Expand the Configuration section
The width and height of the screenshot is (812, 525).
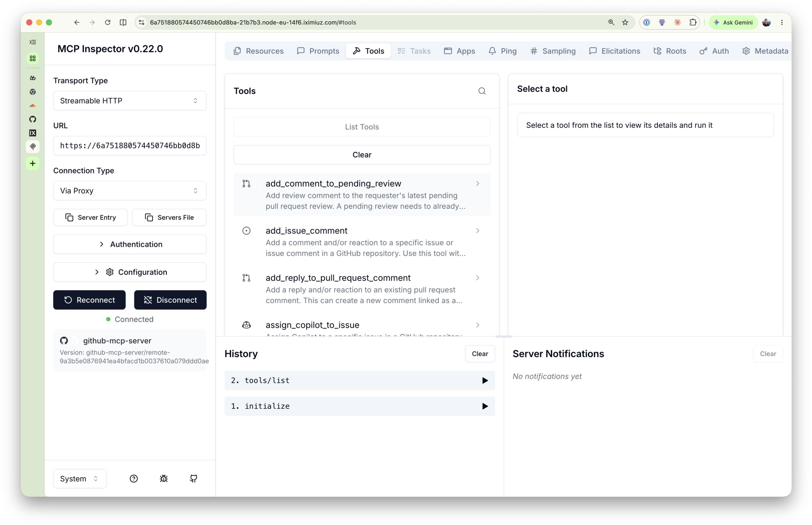(x=130, y=272)
